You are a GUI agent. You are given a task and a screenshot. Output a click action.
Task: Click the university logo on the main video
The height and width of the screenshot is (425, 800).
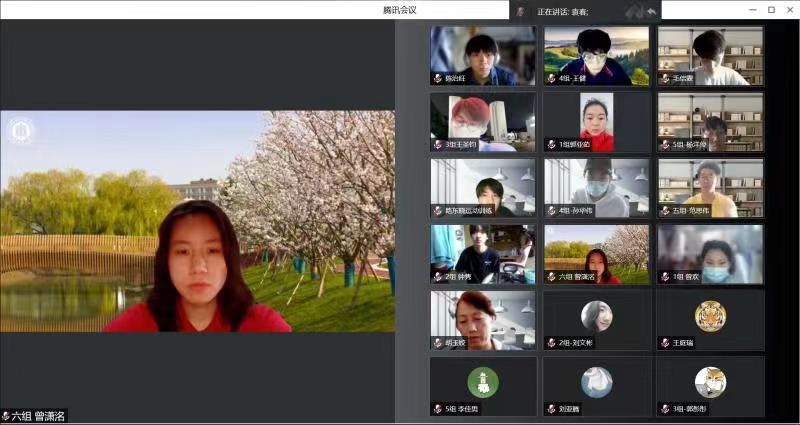17,131
